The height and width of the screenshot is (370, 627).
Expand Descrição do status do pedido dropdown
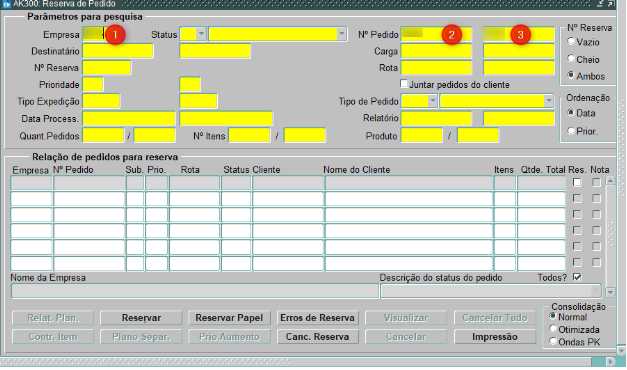pyautogui.click(x=597, y=291)
